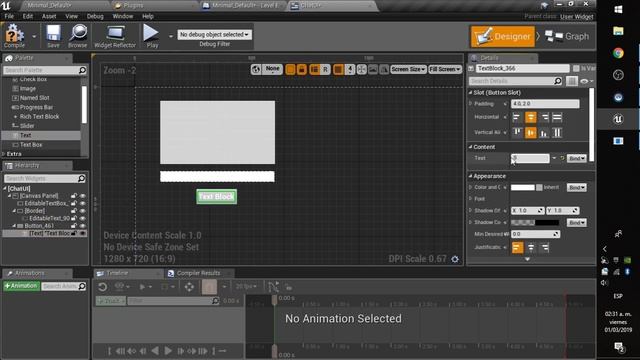640x360 pixels.
Task: Set text justification to center
Action: coord(531,247)
